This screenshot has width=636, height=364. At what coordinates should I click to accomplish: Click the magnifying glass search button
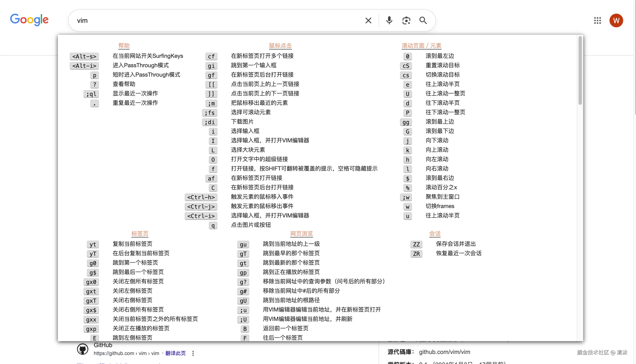pyautogui.click(x=423, y=20)
